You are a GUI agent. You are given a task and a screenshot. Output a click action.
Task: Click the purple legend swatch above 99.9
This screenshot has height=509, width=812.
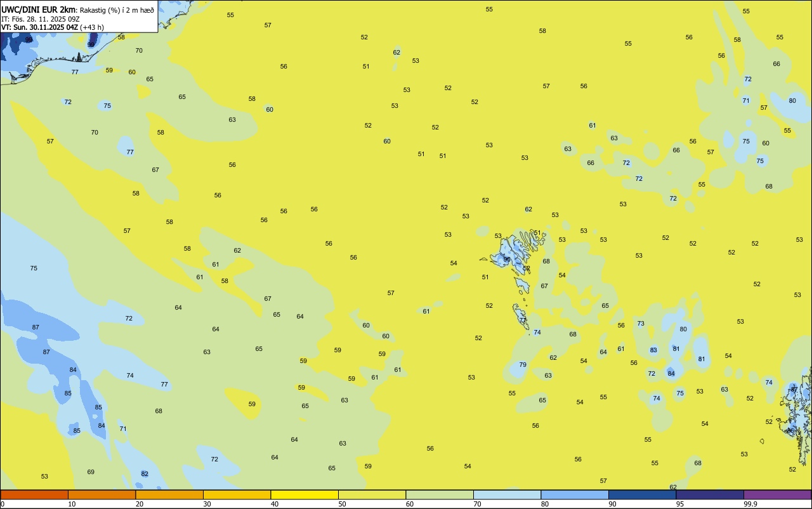click(777, 494)
